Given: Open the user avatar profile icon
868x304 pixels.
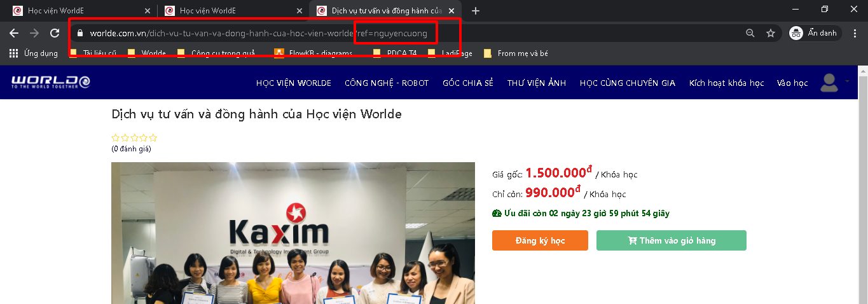Looking at the screenshot, I should point(829,83).
